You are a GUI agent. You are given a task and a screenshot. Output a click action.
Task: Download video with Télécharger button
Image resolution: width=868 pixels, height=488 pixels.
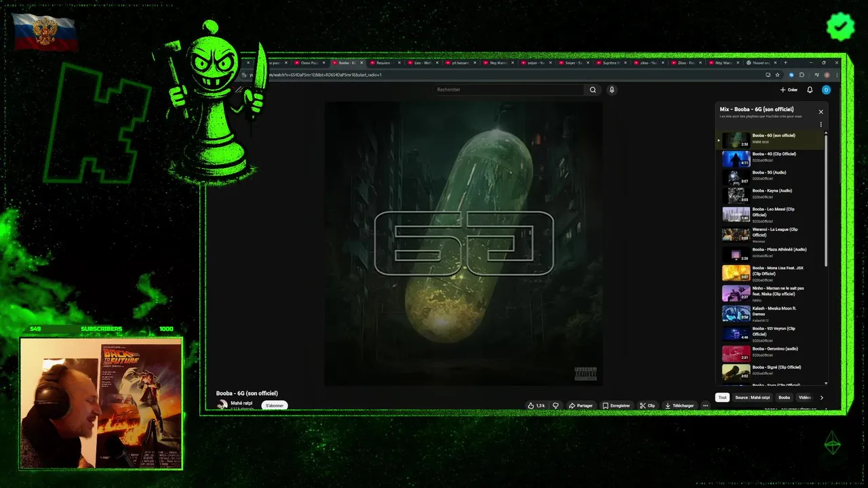(x=679, y=405)
